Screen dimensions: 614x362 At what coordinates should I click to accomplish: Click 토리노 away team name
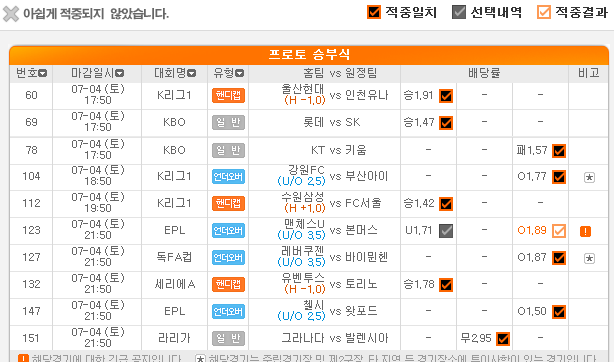pos(361,285)
